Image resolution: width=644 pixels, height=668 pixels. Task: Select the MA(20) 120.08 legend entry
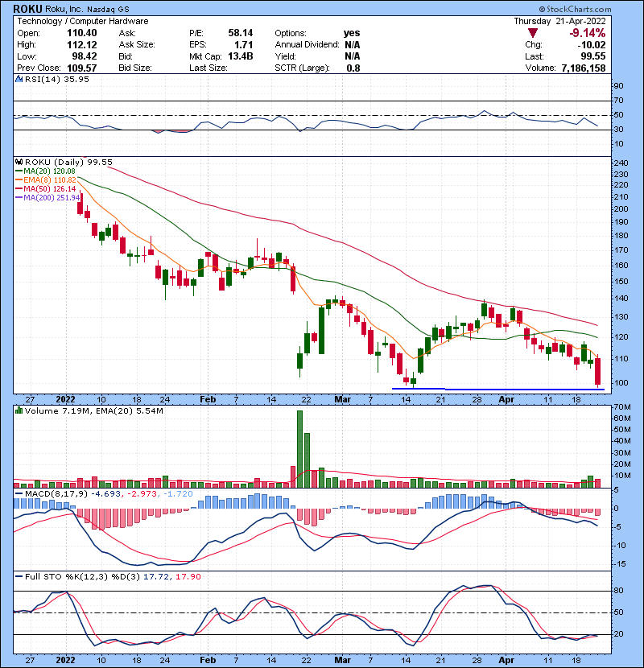45,171
